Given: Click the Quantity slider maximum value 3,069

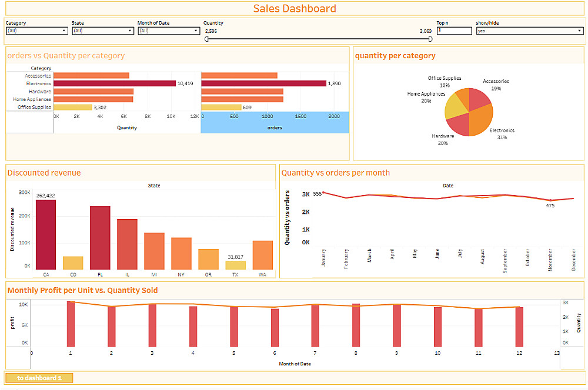Looking at the screenshot, I should click(x=426, y=31).
